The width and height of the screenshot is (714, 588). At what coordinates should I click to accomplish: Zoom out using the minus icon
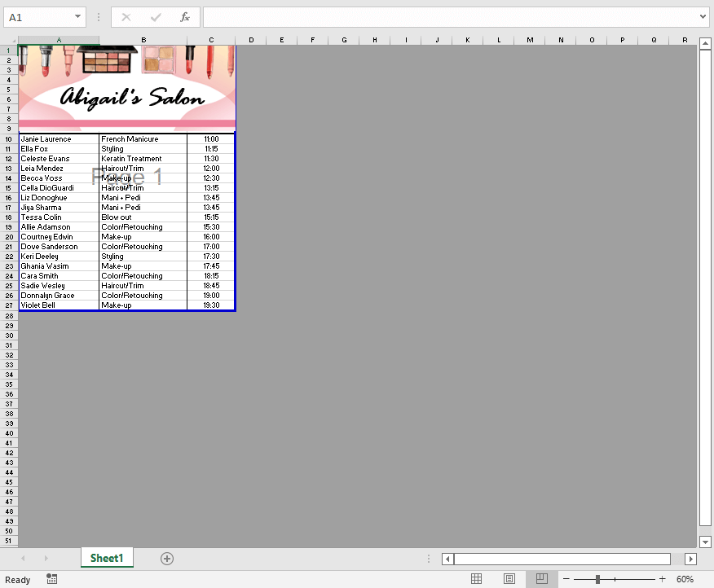pyautogui.click(x=565, y=579)
